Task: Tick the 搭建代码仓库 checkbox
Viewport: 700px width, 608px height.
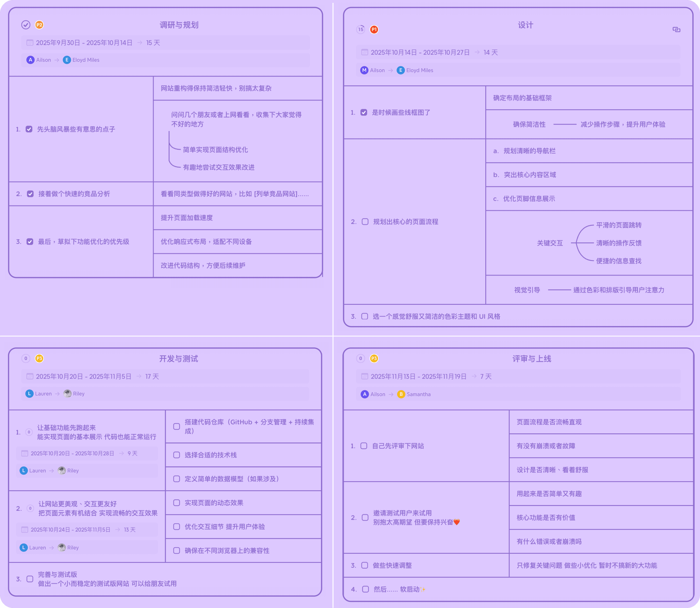Action: pos(177,427)
